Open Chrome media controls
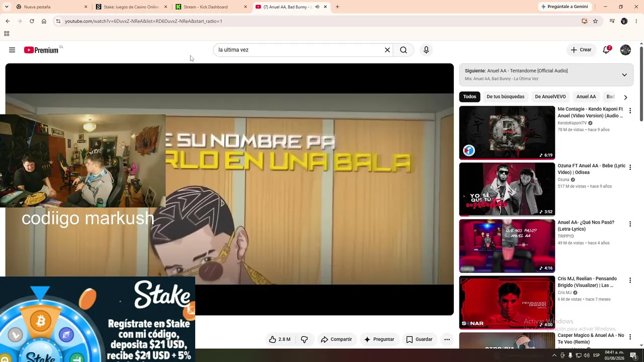This screenshot has height=362, width=644. pos(612,21)
